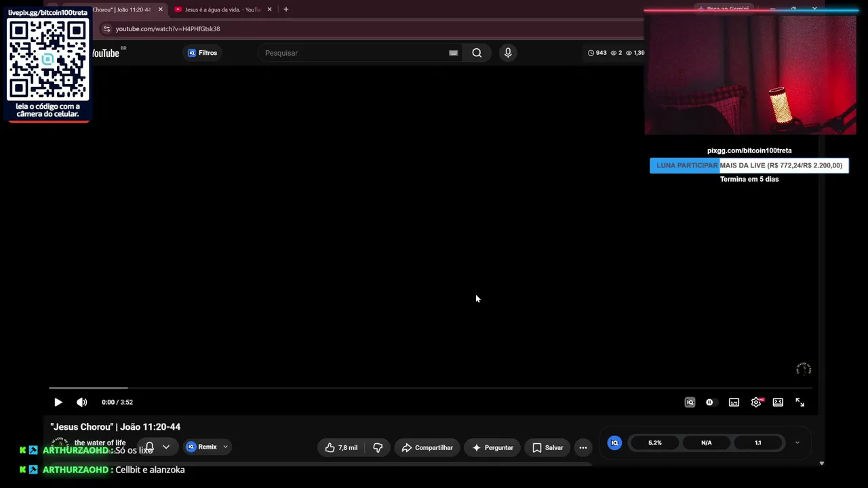Open a new browser tab
The image size is (868, 488).
pyautogui.click(x=286, y=9)
